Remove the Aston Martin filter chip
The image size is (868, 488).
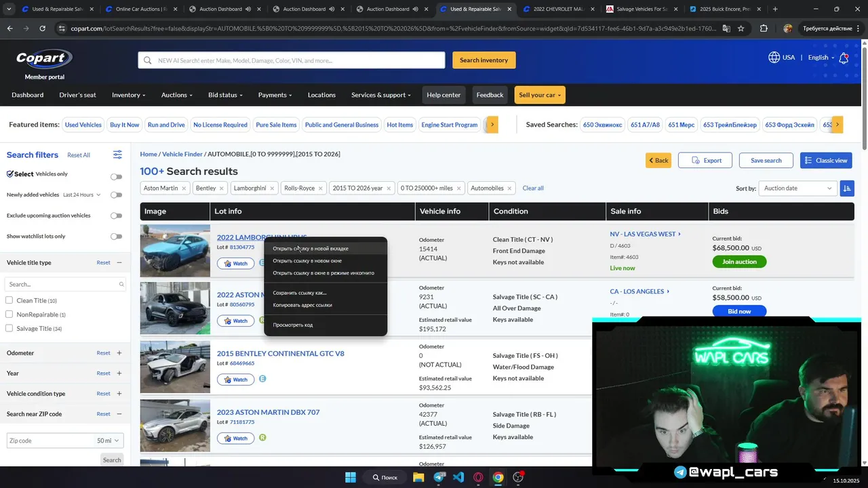click(184, 188)
